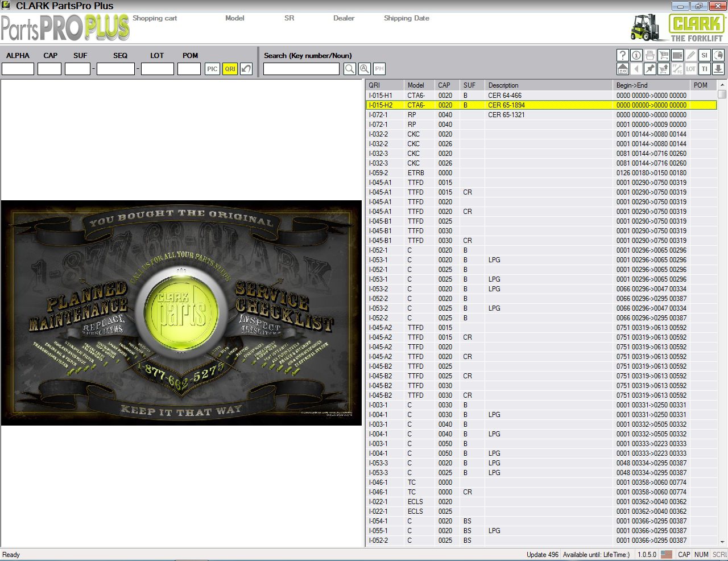The width and height of the screenshot is (728, 561).
Task: Click the LOT input field
Action: pyautogui.click(x=158, y=69)
